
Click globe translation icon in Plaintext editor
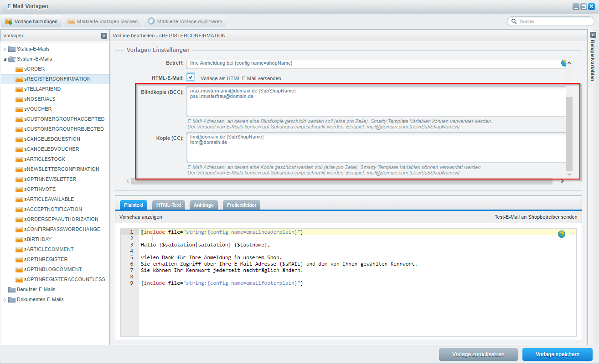(x=562, y=234)
